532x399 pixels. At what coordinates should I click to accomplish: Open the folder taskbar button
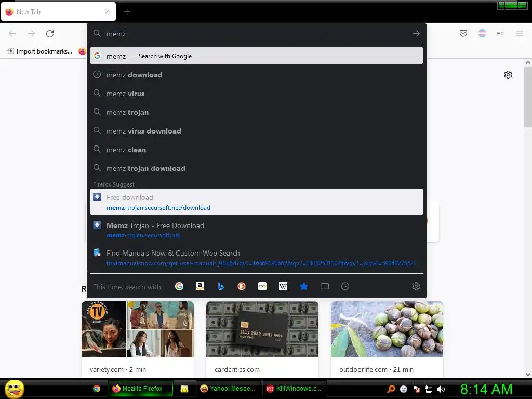[x=184, y=389]
